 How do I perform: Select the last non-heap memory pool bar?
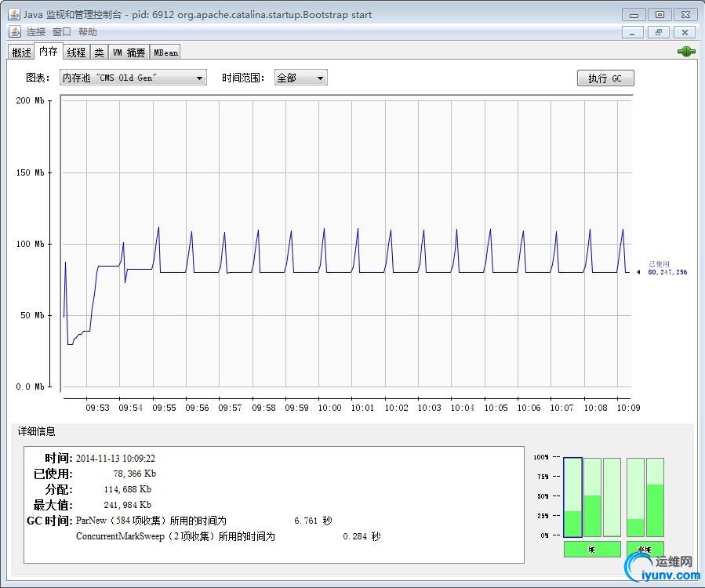pyautogui.click(x=655, y=497)
